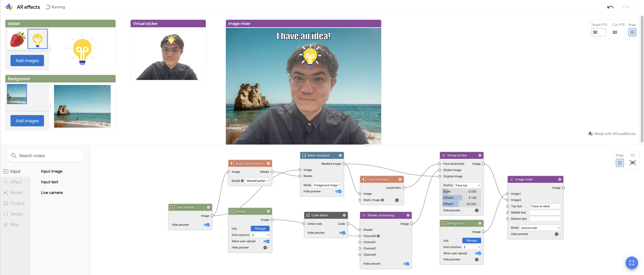
Task: Select the Input category in sidebar
Action: [15, 171]
